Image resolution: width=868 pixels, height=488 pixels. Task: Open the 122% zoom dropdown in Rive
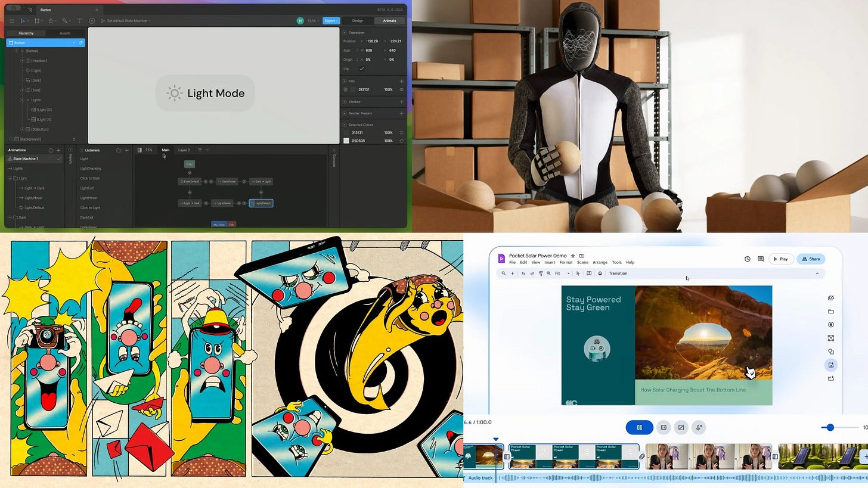point(314,21)
